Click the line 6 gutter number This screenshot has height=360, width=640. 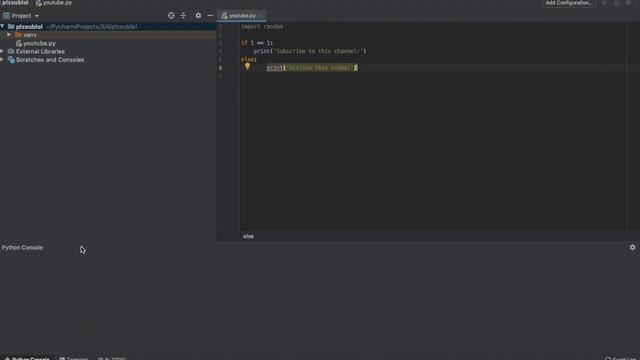tap(220, 68)
